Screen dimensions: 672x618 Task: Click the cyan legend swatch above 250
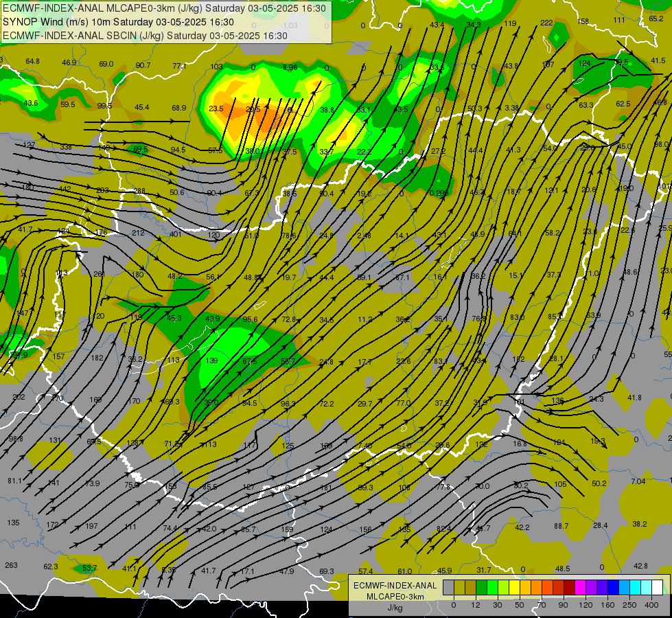(x=635, y=587)
